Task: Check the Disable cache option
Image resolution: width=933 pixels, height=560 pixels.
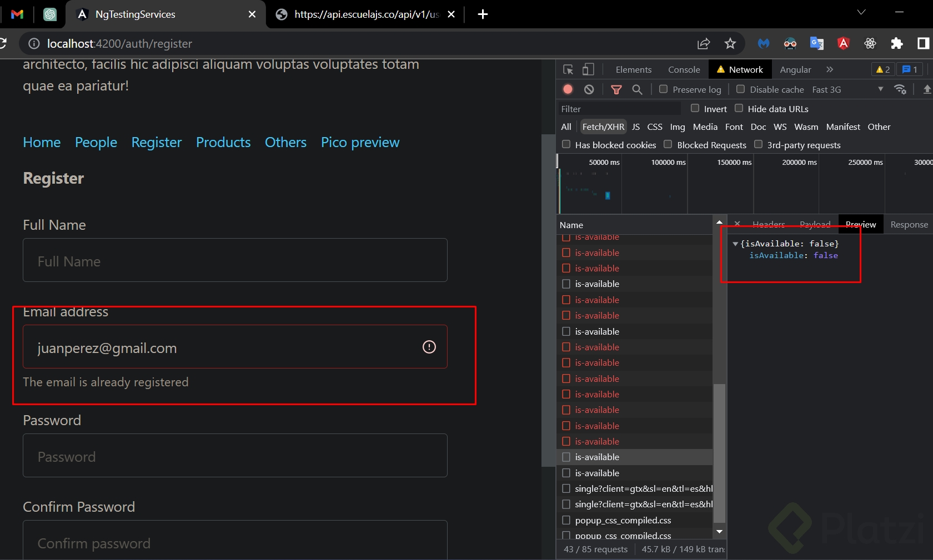Action: 740,89
